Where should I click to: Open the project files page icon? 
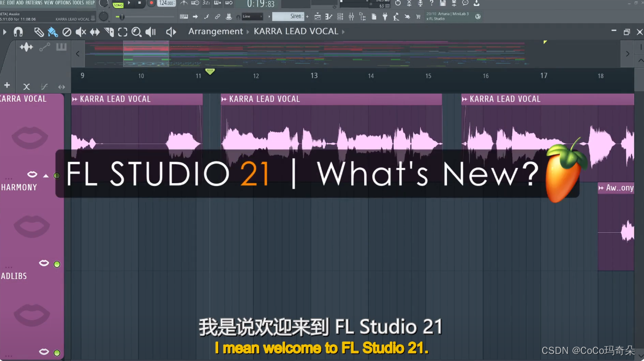coord(374,16)
